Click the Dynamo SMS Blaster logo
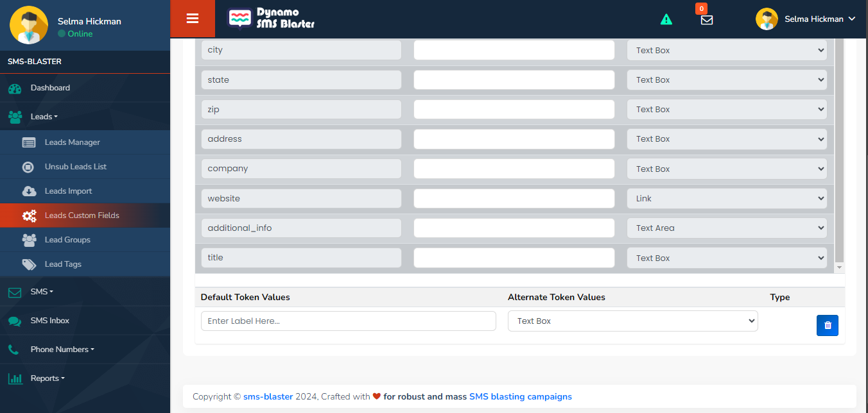 (x=272, y=19)
